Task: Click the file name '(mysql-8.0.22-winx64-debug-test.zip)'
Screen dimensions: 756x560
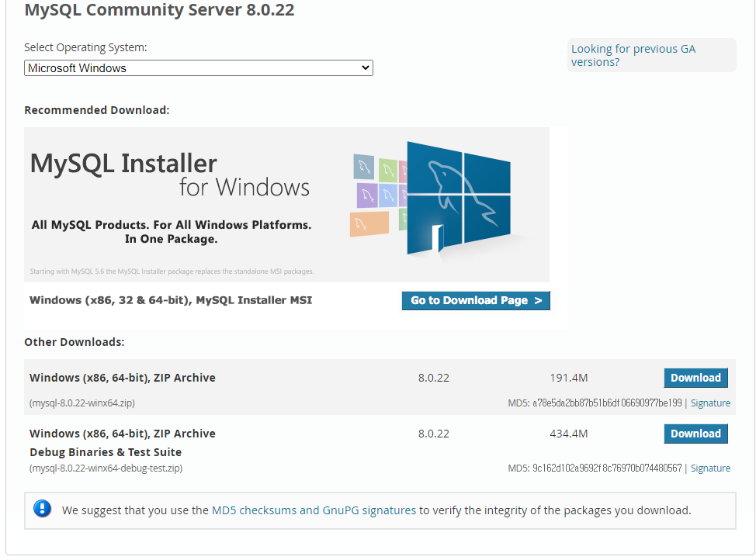Action: [x=106, y=468]
